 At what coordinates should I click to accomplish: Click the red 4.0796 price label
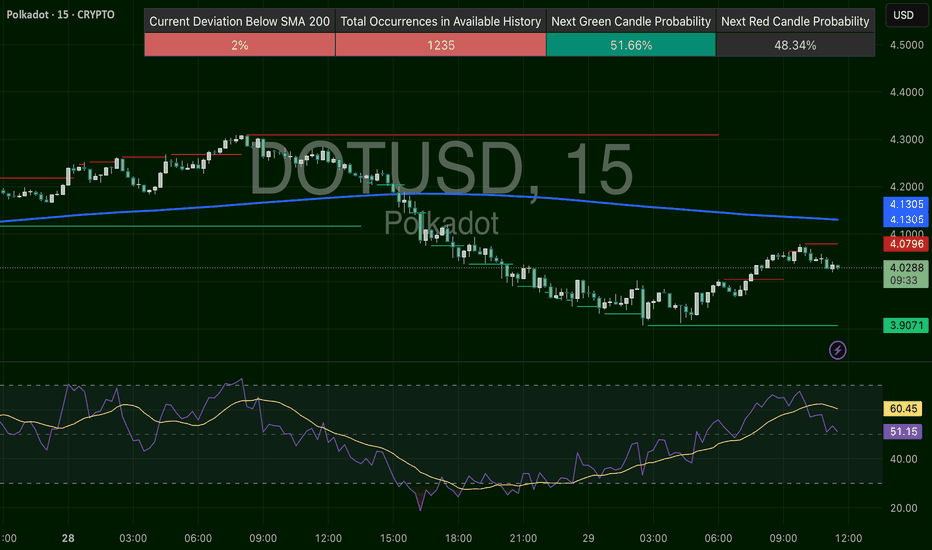906,244
